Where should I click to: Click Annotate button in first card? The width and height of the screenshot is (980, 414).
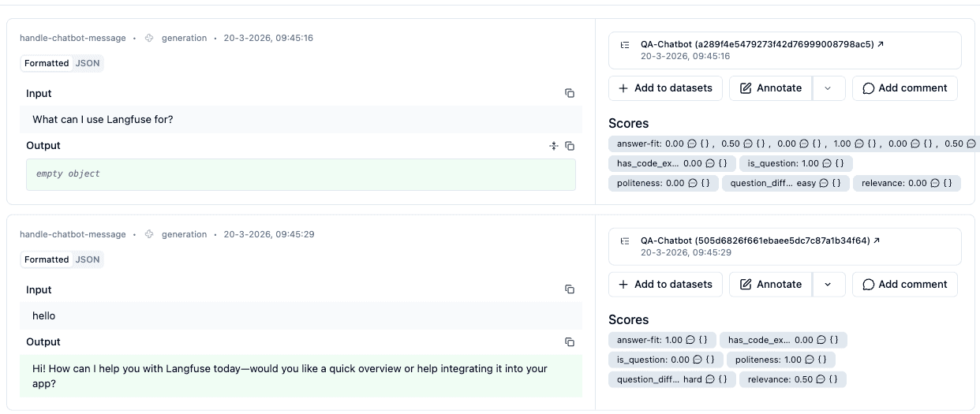[771, 88]
